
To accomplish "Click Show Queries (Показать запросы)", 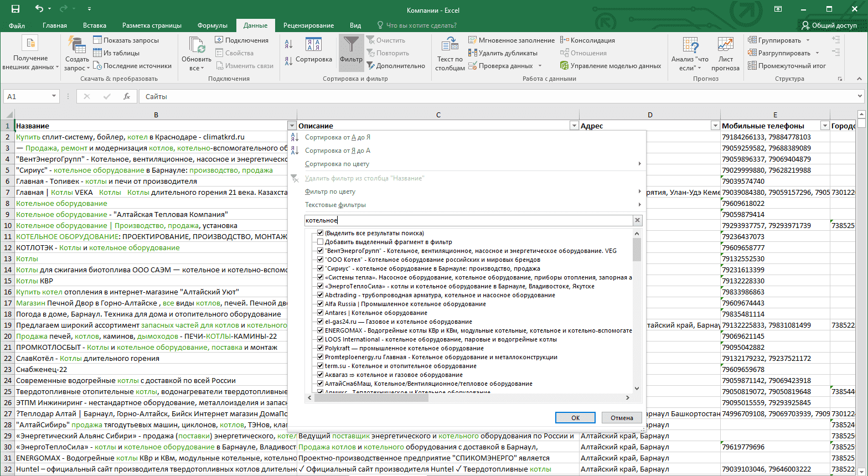I will point(126,40).
